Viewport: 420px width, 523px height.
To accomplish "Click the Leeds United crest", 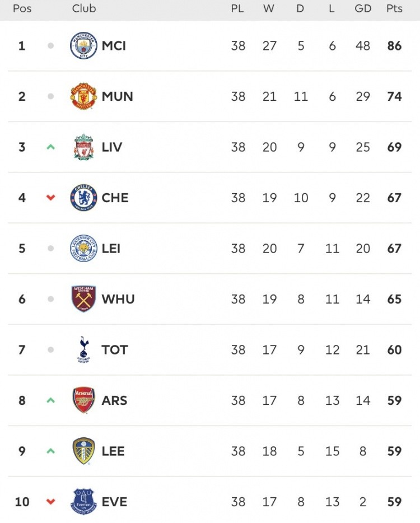I will click(x=83, y=451).
